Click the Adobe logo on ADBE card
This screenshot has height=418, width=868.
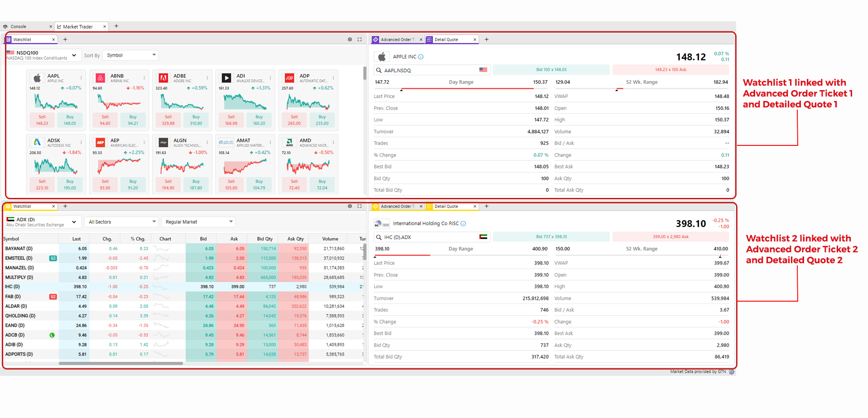coord(164,78)
